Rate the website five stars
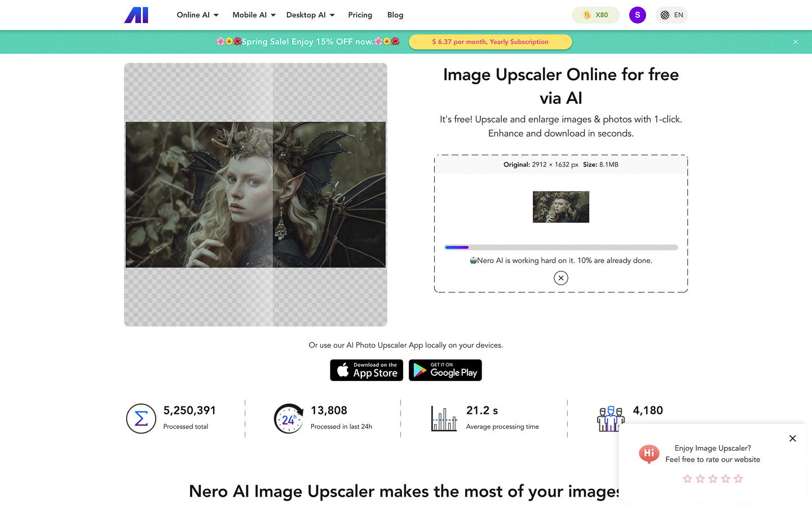Viewport: 812px width, 508px height. [738, 479]
